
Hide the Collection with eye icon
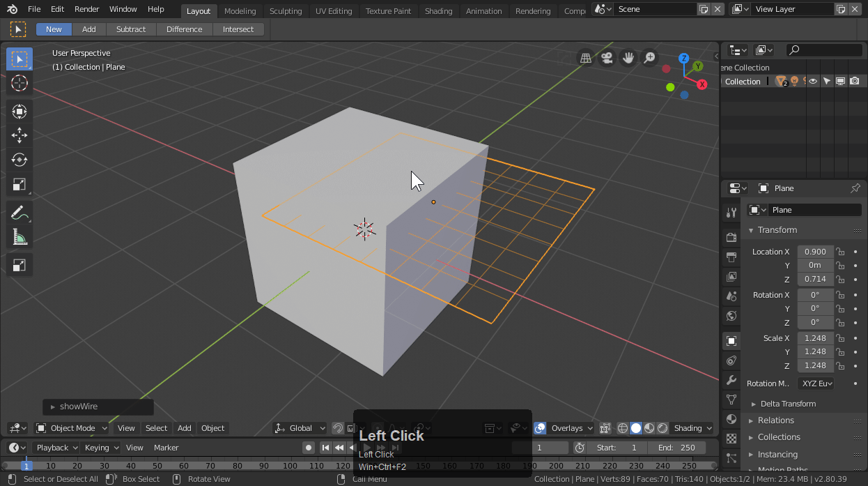812,82
